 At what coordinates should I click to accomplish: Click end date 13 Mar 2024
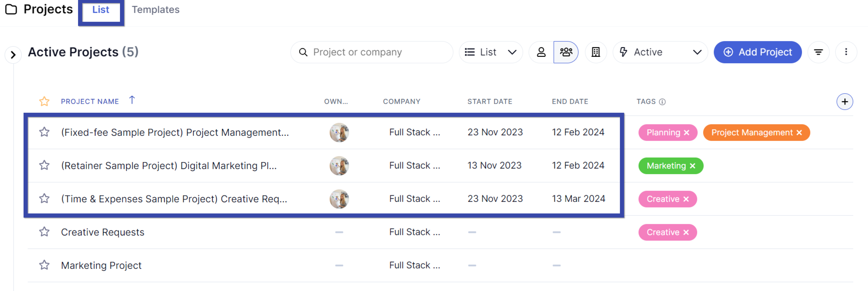click(578, 199)
